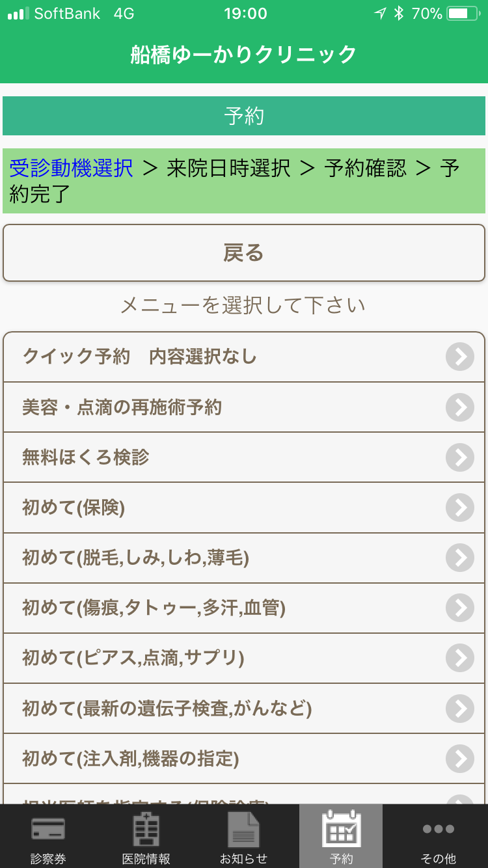488x868 pixels.
Task: Tap chevron for クイック予約 内容選択なし
Action: (460, 357)
